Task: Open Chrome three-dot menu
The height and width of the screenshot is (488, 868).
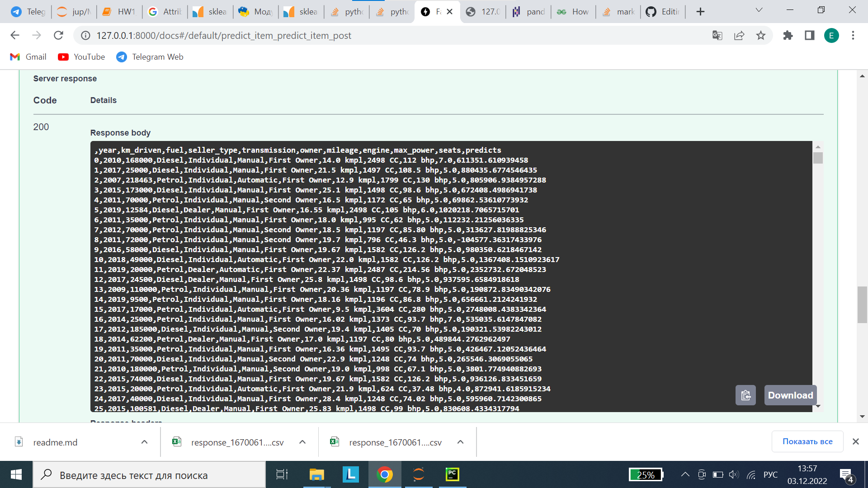Action: tap(853, 35)
